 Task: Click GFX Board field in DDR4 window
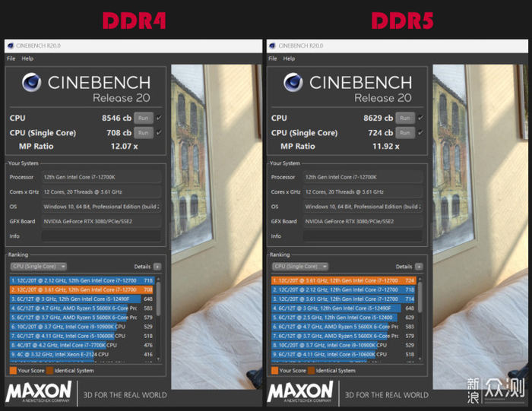101,221
